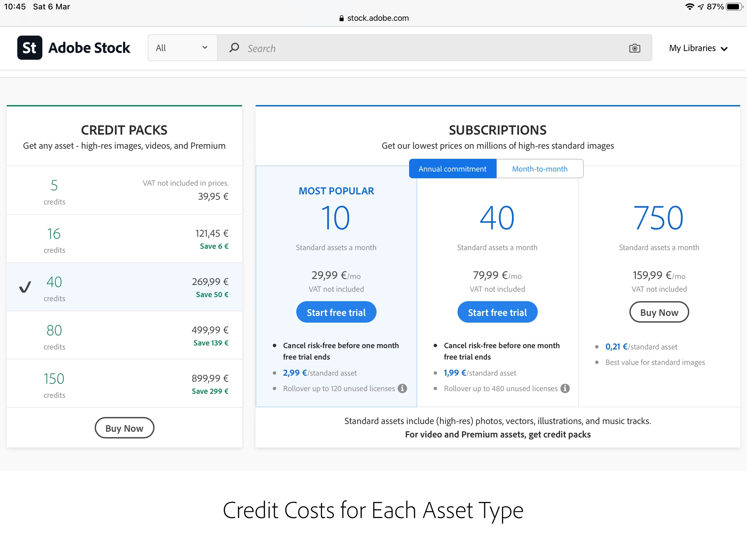
Task: Click info icon beside 120 unused licenses
Action: (x=402, y=388)
